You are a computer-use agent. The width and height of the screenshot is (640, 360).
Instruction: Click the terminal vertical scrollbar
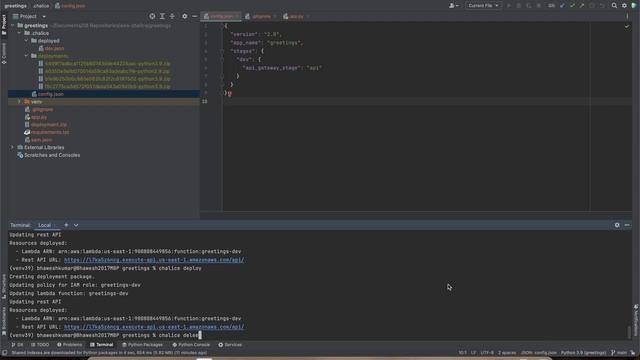pyautogui.click(x=629, y=332)
